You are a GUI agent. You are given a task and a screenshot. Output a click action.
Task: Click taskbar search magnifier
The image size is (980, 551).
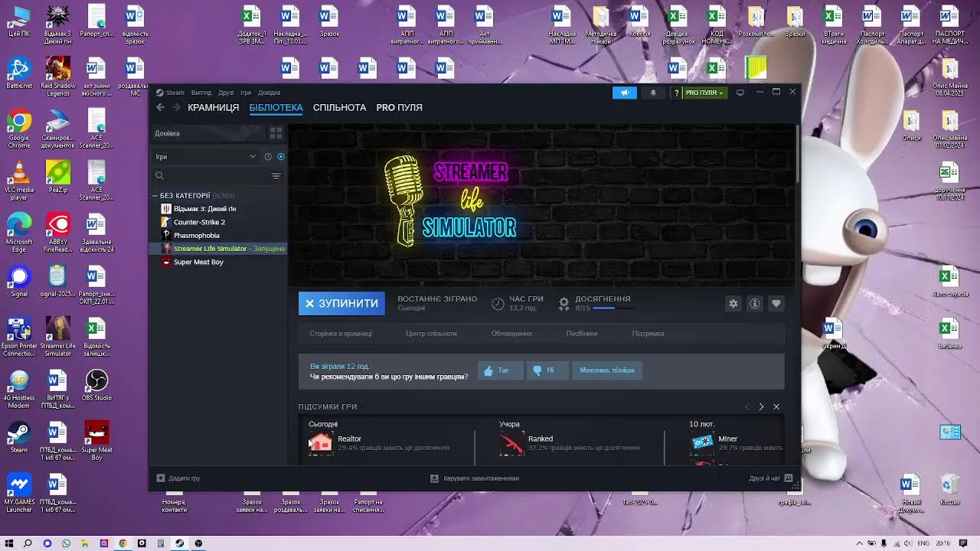tap(28, 543)
